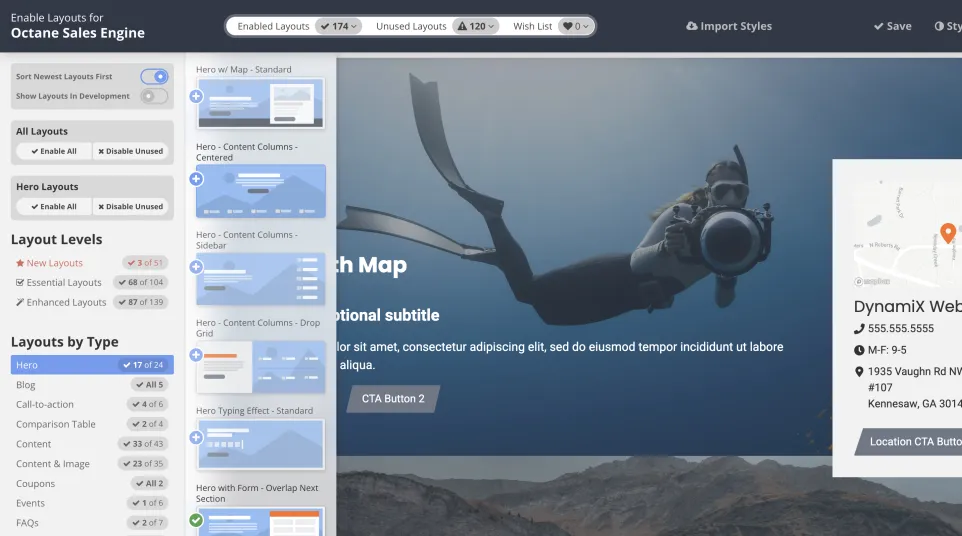Select Hero Content Columns - Drop Grid thumbnail
The width and height of the screenshot is (962, 536).
coord(261,367)
